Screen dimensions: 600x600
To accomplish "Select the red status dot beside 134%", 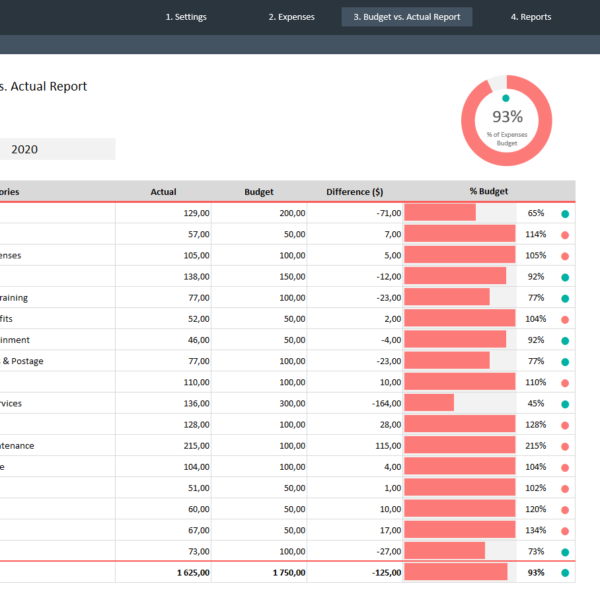I will (x=565, y=530).
